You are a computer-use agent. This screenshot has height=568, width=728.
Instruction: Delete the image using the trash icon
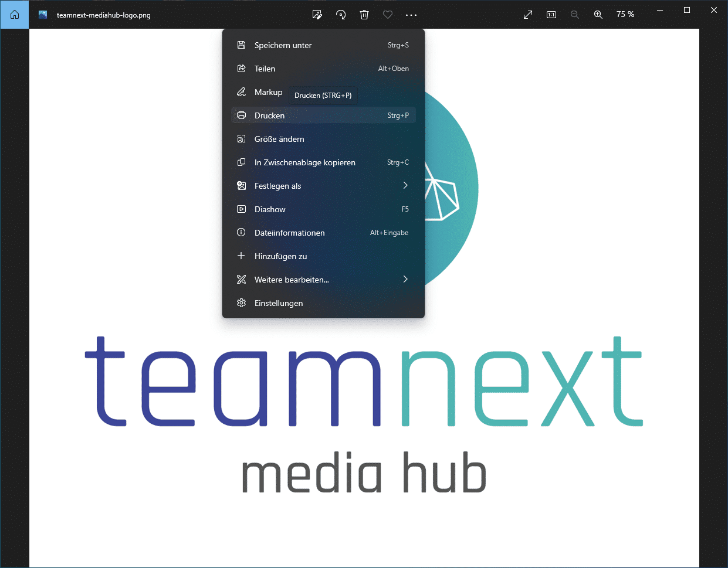pos(364,15)
